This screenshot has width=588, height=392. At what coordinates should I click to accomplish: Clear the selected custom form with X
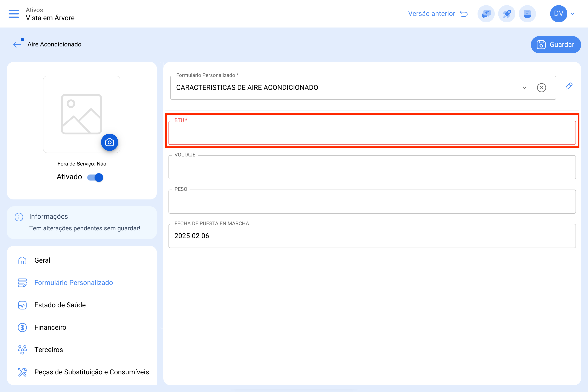[542, 88]
